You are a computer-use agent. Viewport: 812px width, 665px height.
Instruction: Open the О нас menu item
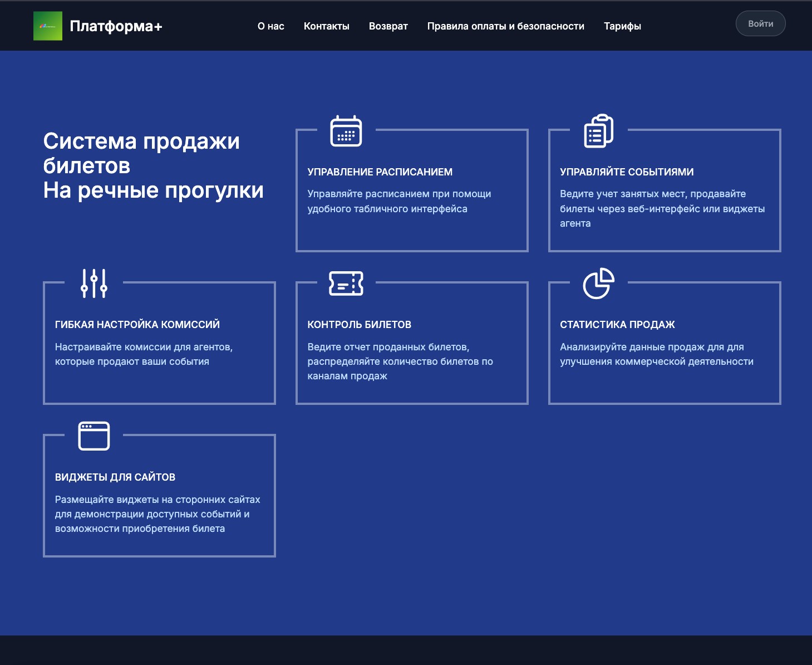click(x=270, y=26)
